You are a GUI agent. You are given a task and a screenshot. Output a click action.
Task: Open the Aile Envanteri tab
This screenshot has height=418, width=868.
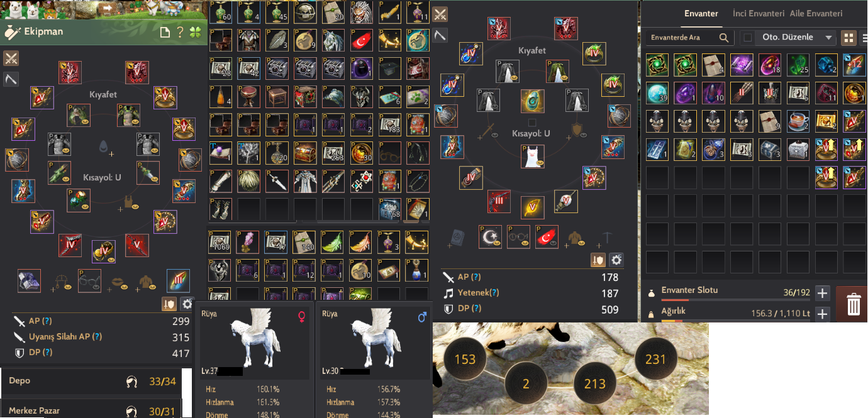coord(815,13)
